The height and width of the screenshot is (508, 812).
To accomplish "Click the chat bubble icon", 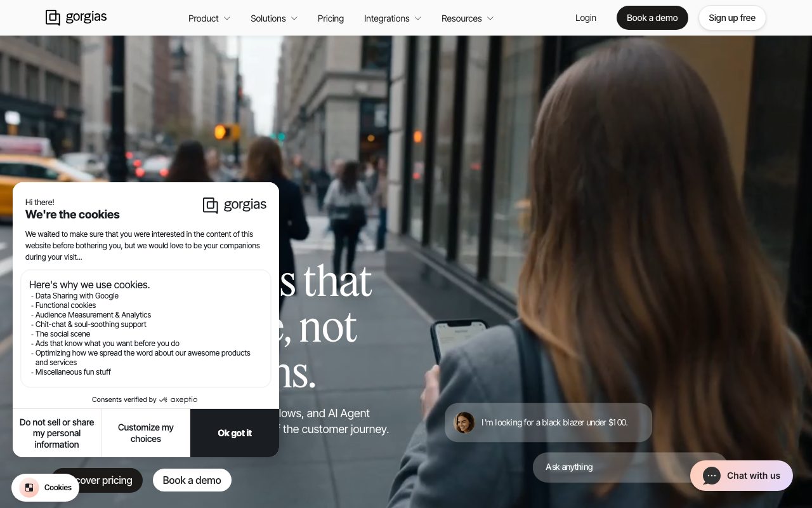I will (x=712, y=476).
